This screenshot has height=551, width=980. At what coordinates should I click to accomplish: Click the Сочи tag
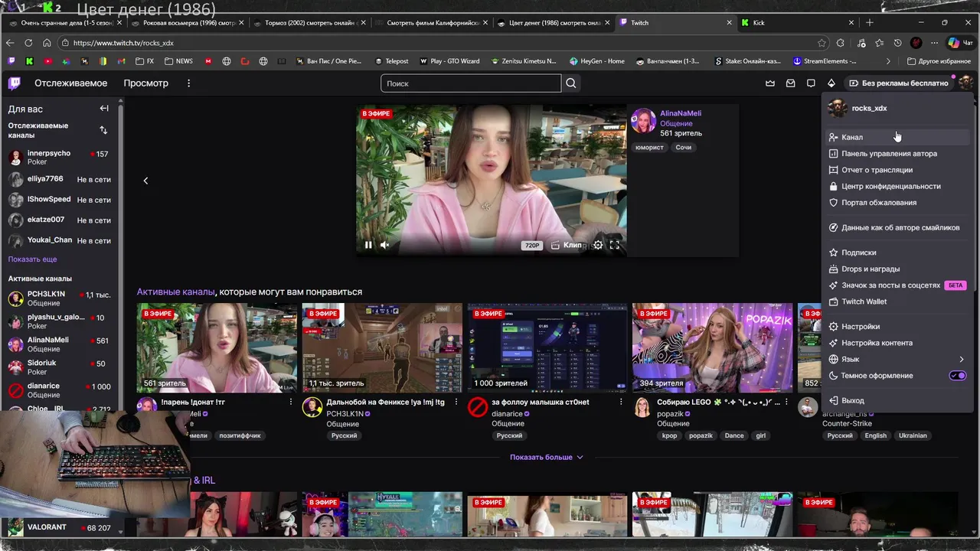(684, 147)
